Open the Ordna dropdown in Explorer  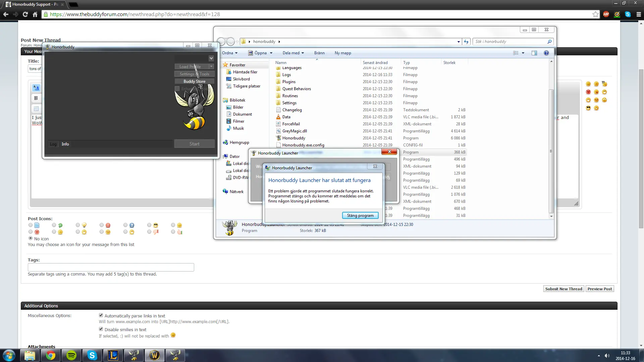click(230, 53)
